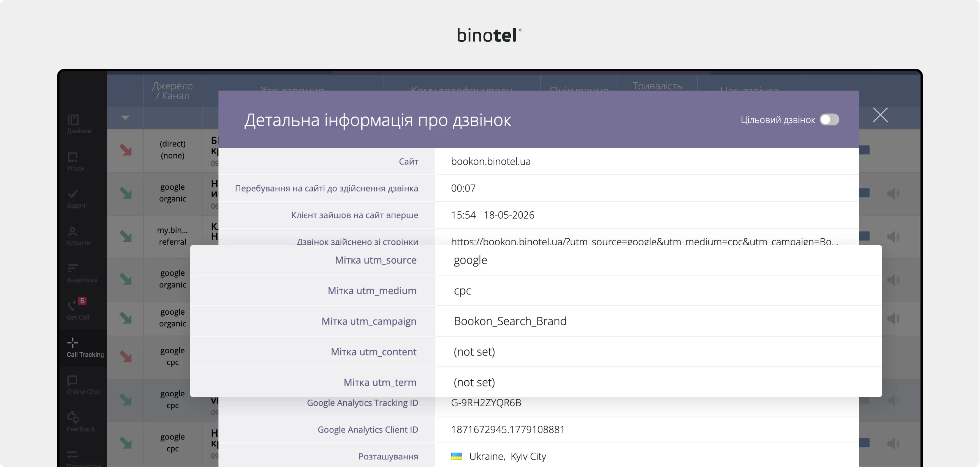980x467 pixels.
Task: Select utm_content value (not set)
Action: click(474, 352)
